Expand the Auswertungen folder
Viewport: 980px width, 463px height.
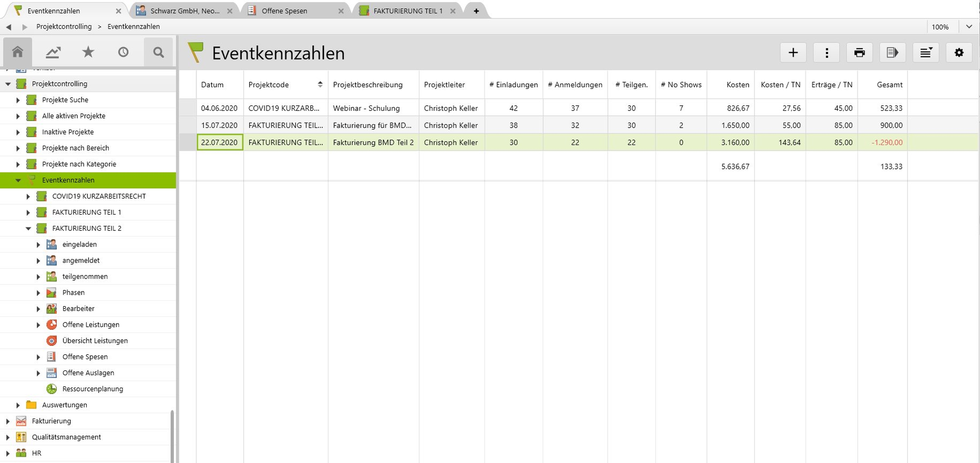coord(18,405)
